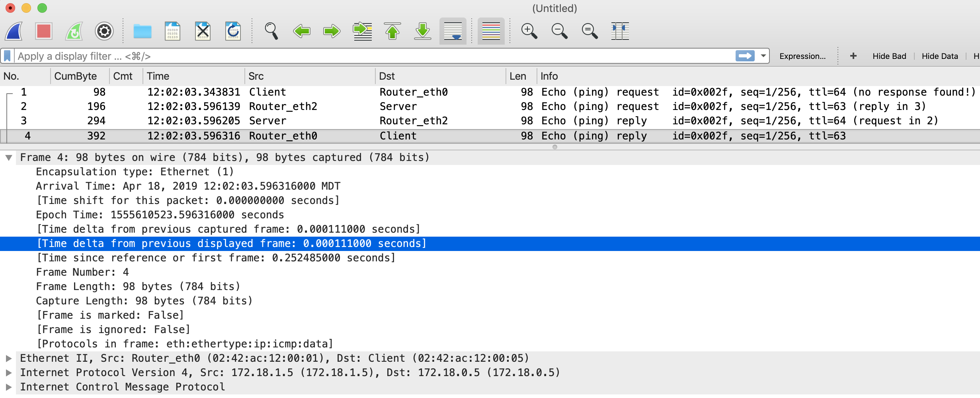Go to specified packet icon
Screen dimensions: 980x398
pyautogui.click(x=362, y=31)
